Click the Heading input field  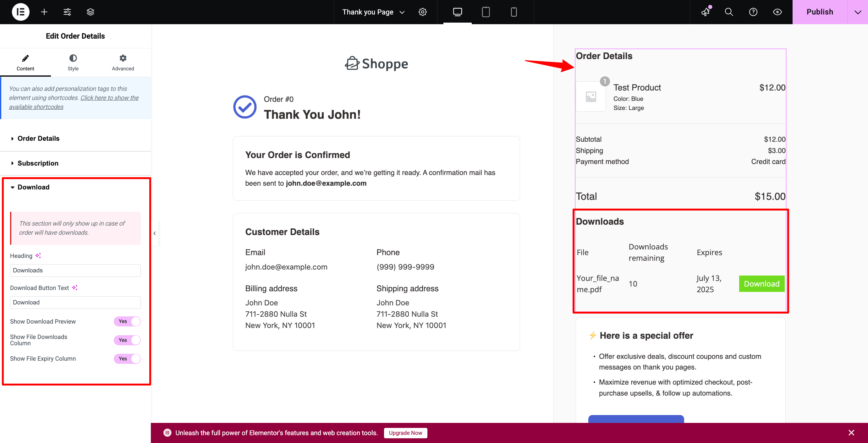[x=75, y=271]
